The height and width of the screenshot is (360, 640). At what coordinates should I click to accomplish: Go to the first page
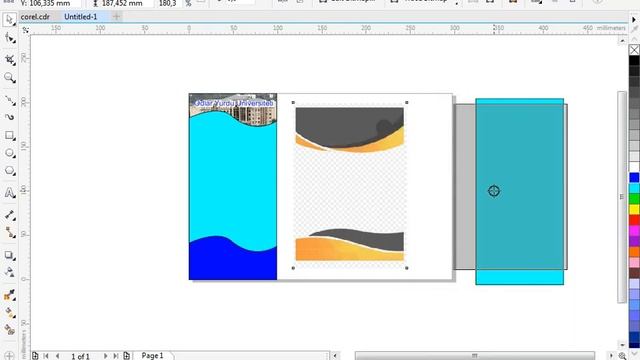pyautogui.click(x=46, y=356)
